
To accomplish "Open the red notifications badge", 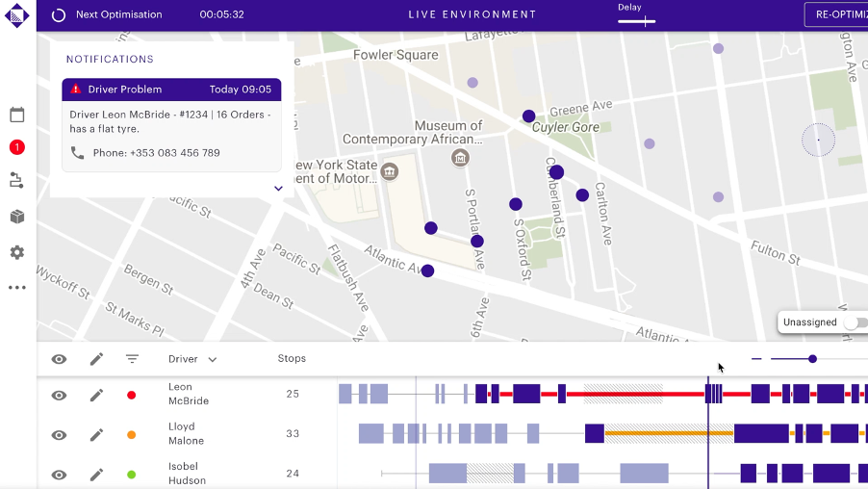I will click(17, 147).
